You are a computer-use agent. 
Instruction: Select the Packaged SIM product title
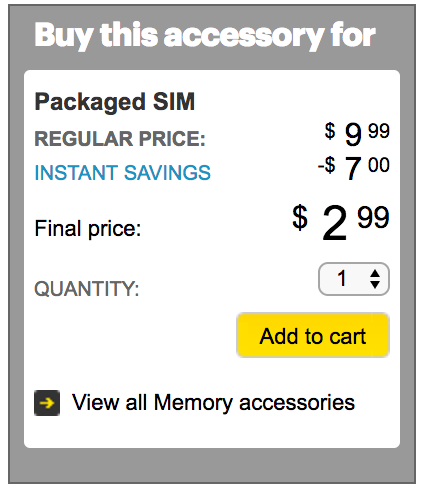[115, 102]
